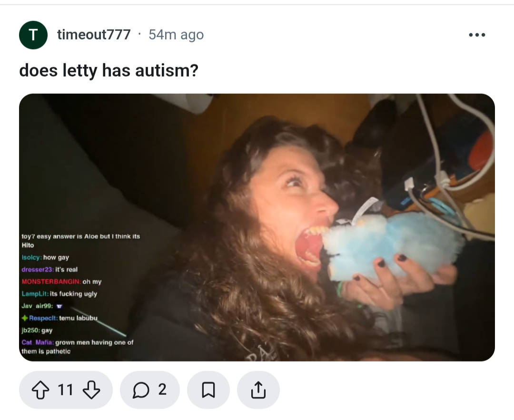Image resolution: width=514 pixels, height=420 pixels.
Task: Open timeout777's green avatar
Action: [33, 35]
